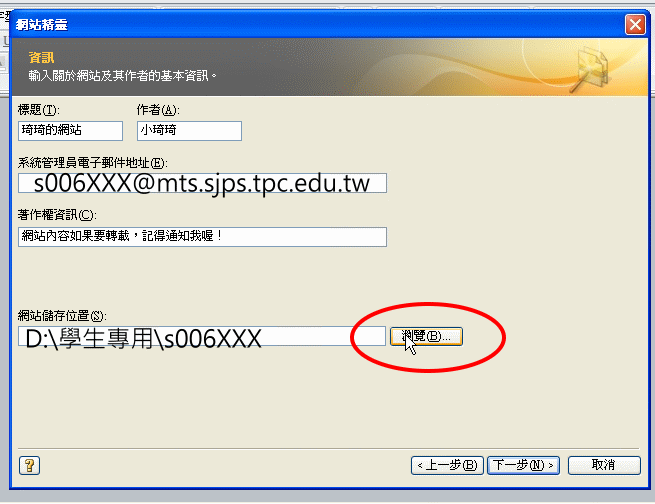The height and width of the screenshot is (504, 655).
Task: Click the help question mark icon
Action: (x=30, y=465)
